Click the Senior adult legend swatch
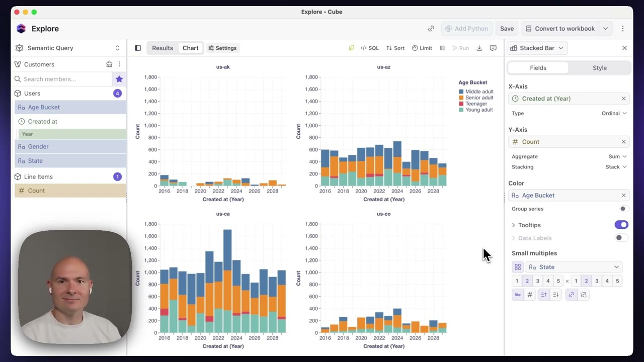Viewport: 644px width, 362px height. pos(461,98)
